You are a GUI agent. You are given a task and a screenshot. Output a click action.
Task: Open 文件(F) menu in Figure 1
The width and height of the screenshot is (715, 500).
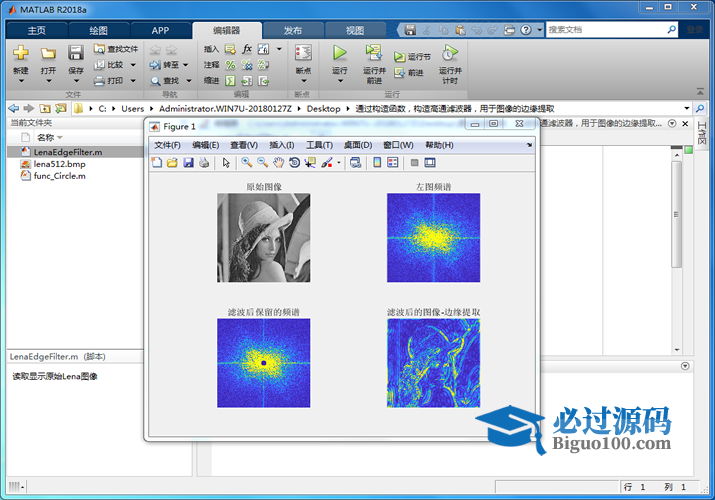[x=167, y=145]
